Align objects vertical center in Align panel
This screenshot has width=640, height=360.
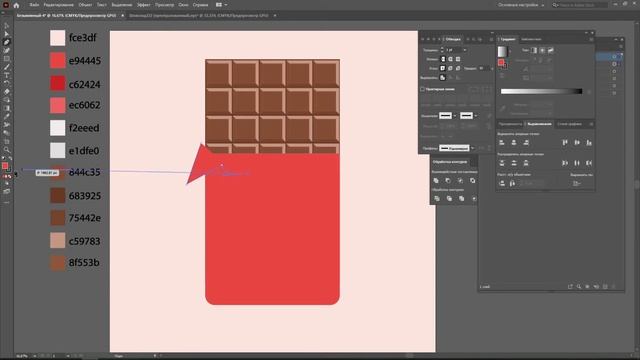(x=577, y=142)
